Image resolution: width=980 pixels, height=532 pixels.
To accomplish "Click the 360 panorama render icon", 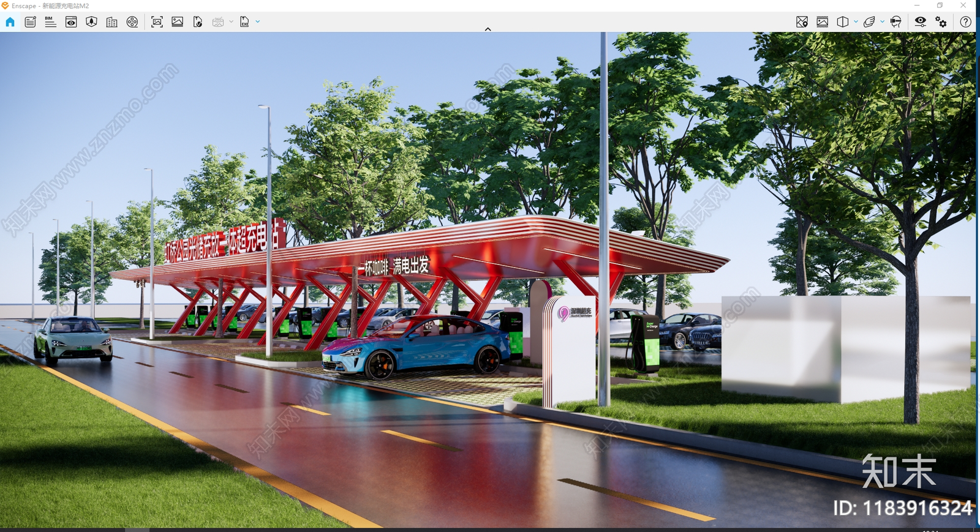I will tap(218, 22).
